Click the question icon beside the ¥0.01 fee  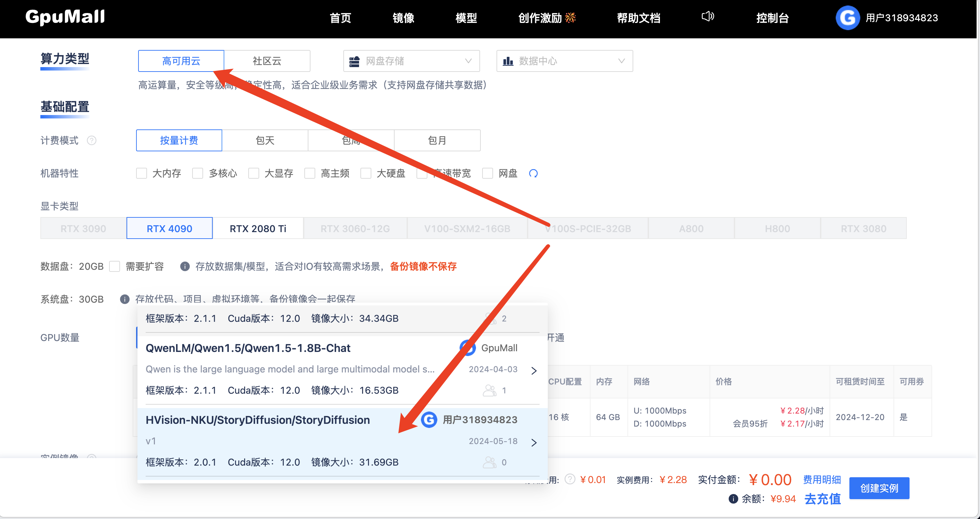tap(570, 479)
